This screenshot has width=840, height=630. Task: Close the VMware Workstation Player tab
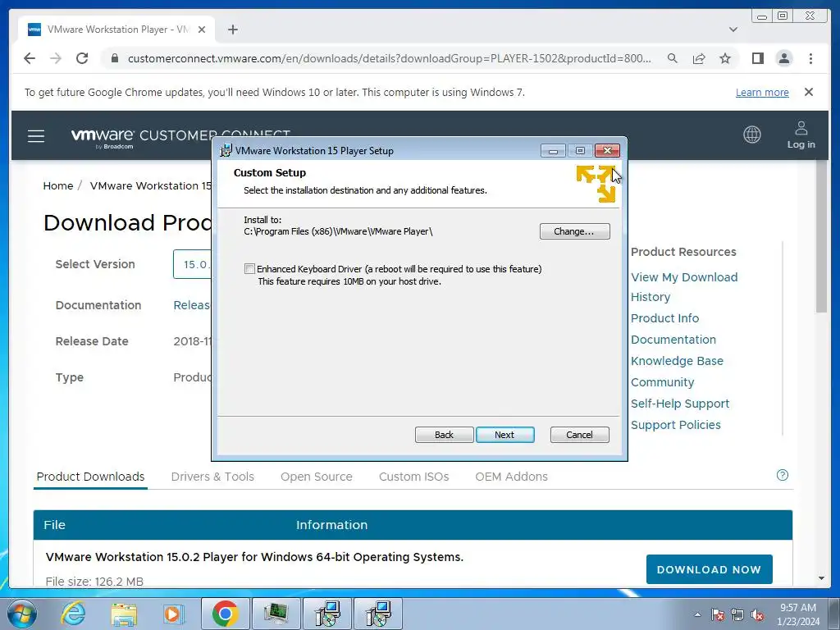202,30
